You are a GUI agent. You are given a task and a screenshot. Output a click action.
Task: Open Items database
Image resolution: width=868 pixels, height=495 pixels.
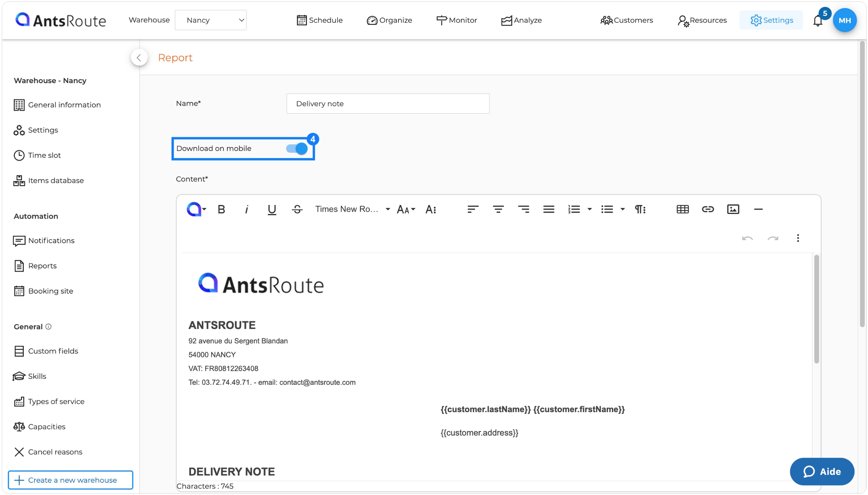[49, 180]
